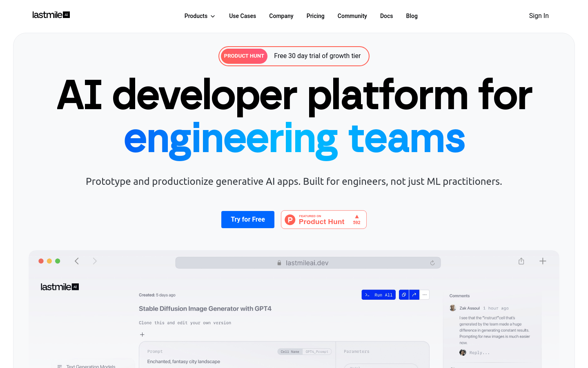Click the 'Created: 5 days ago' text
Screen dimensions: 588x368
[x=157, y=295]
